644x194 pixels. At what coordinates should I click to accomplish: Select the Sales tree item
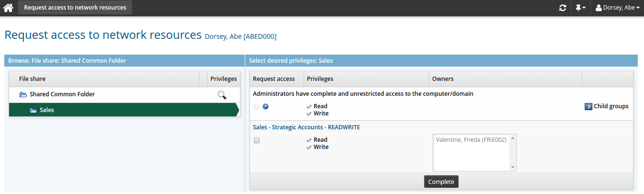coord(47,110)
